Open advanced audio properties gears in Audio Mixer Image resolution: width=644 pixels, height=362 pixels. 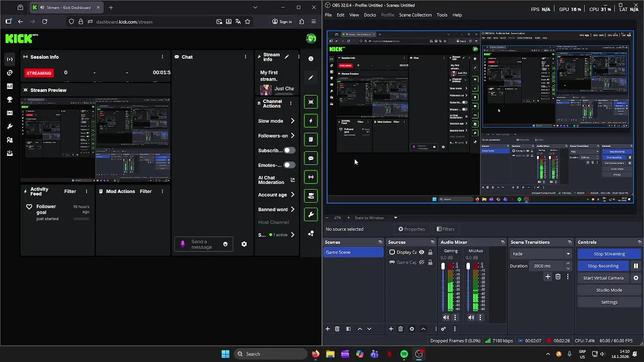(443, 329)
